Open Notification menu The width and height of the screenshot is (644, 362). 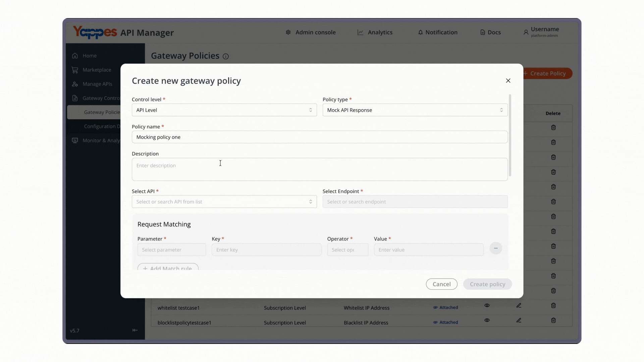coord(438,32)
